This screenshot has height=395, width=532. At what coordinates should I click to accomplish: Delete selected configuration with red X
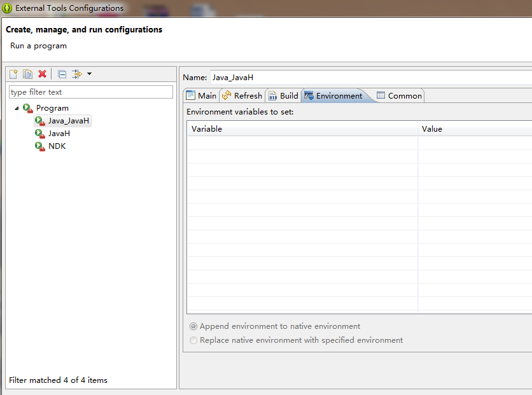pos(42,74)
